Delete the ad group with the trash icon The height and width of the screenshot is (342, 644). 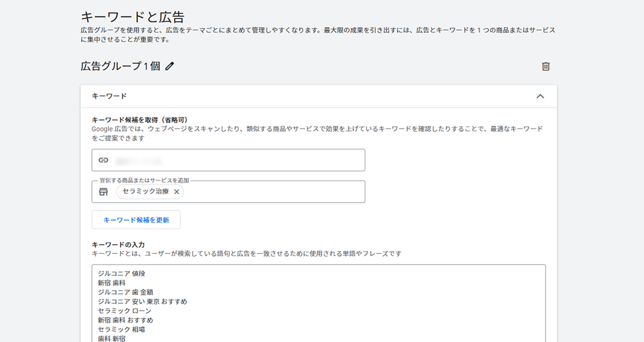[545, 66]
